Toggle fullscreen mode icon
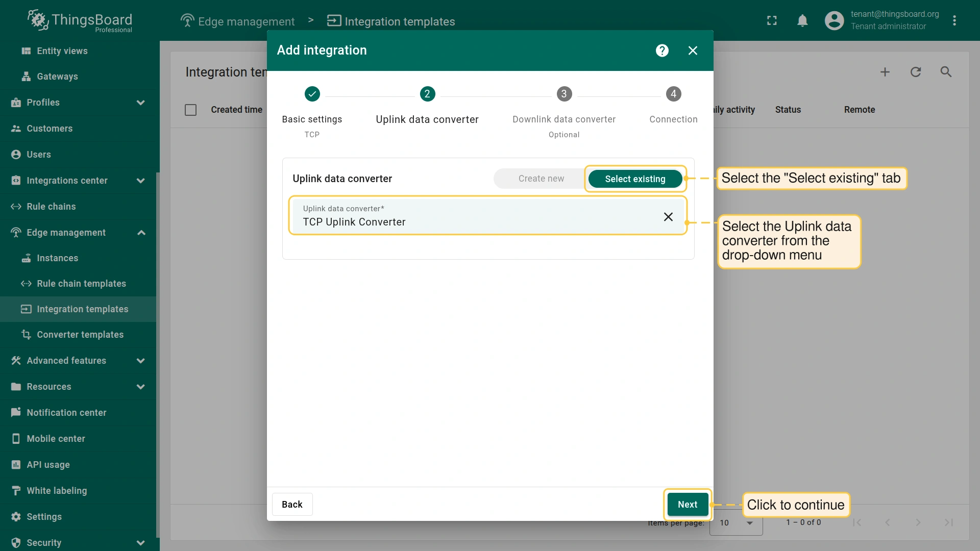Viewport: 980px width, 551px height. (x=772, y=20)
